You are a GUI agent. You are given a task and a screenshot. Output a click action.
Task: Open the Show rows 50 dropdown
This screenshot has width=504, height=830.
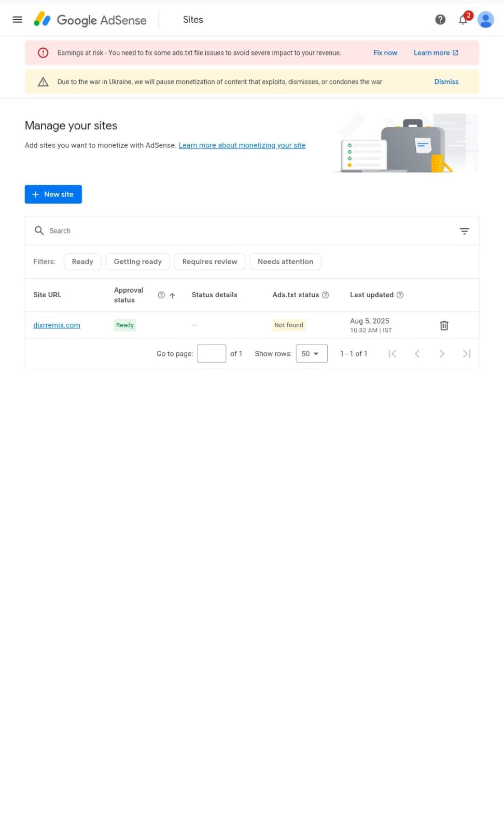pyautogui.click(x=312, y=354)
